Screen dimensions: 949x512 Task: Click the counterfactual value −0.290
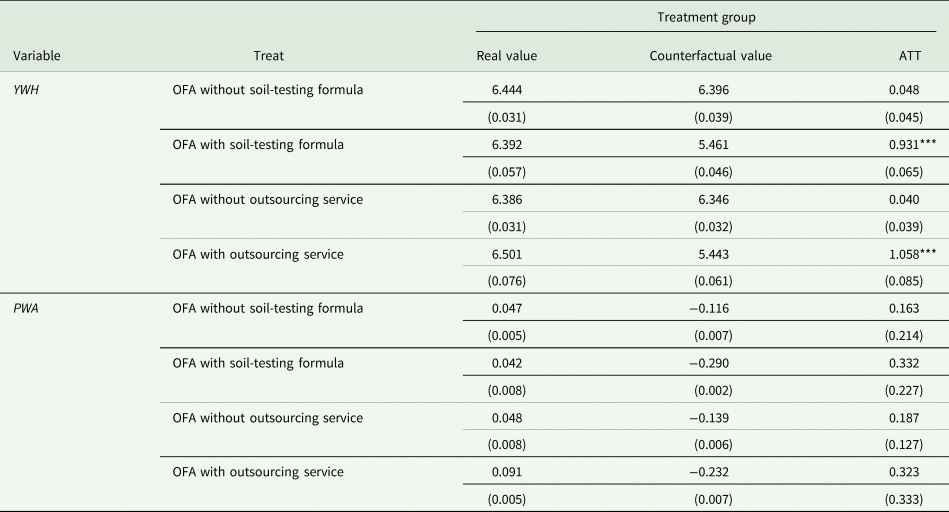pyautogui.click(x=711, y=362)
